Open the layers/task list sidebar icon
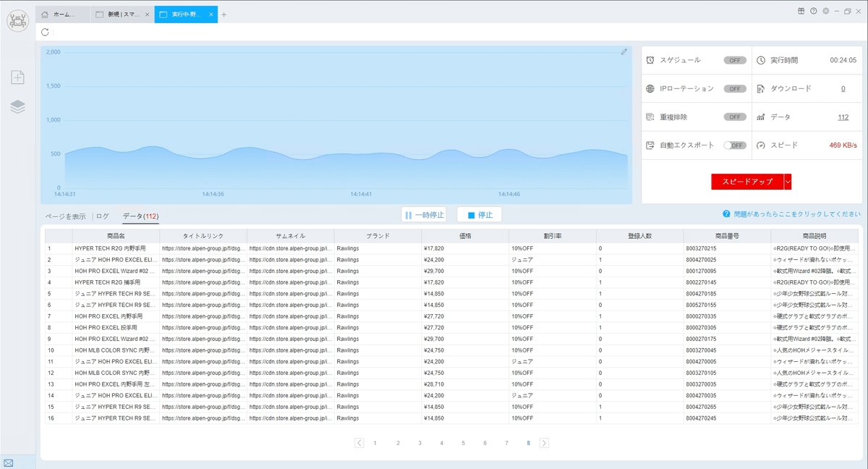 17,106
